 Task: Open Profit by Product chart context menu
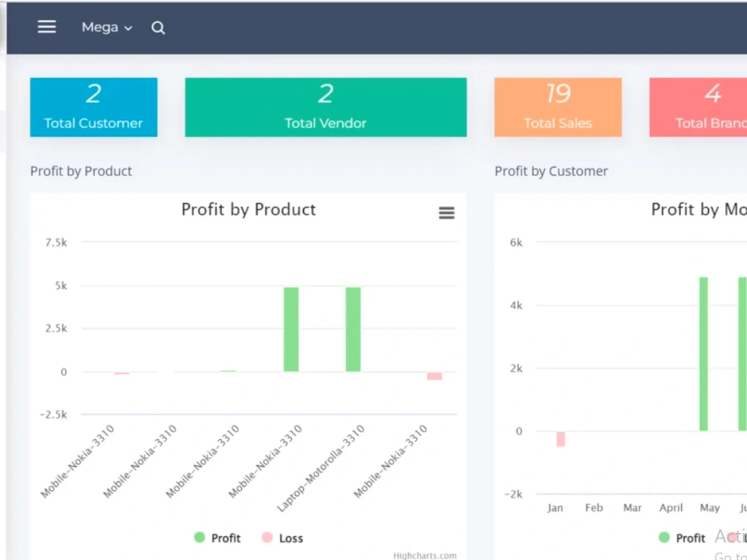click(x=447, y=213)
